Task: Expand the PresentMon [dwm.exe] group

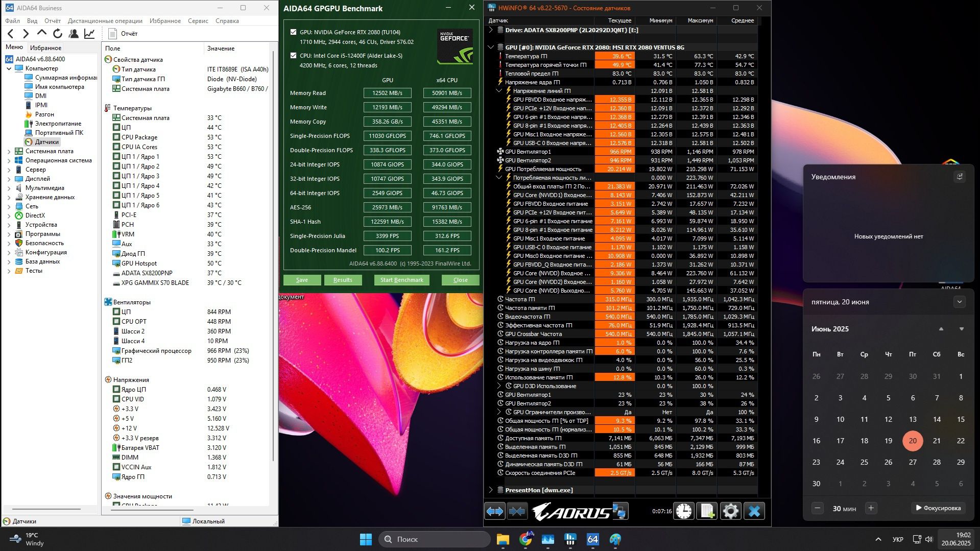Action: [491, 490]
